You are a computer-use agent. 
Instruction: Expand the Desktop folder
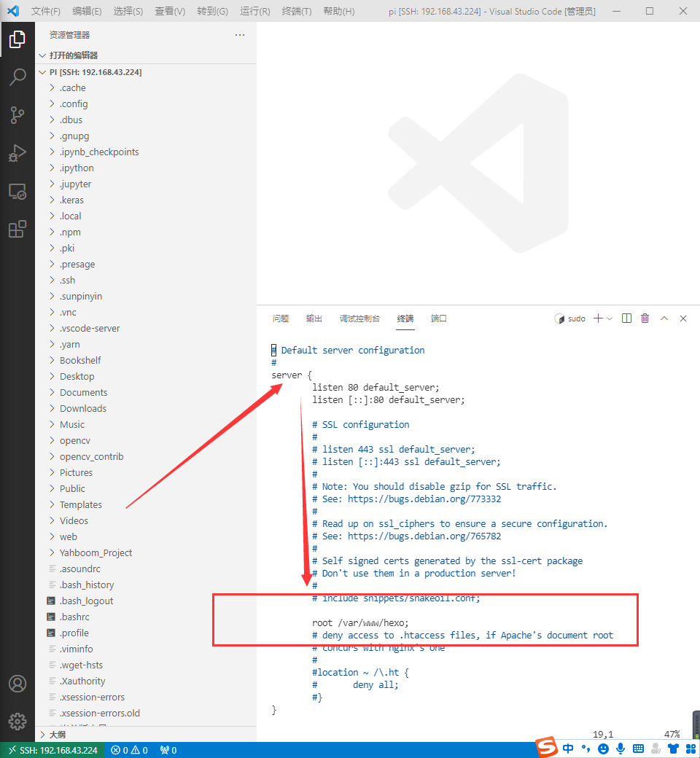coord(146,376)
